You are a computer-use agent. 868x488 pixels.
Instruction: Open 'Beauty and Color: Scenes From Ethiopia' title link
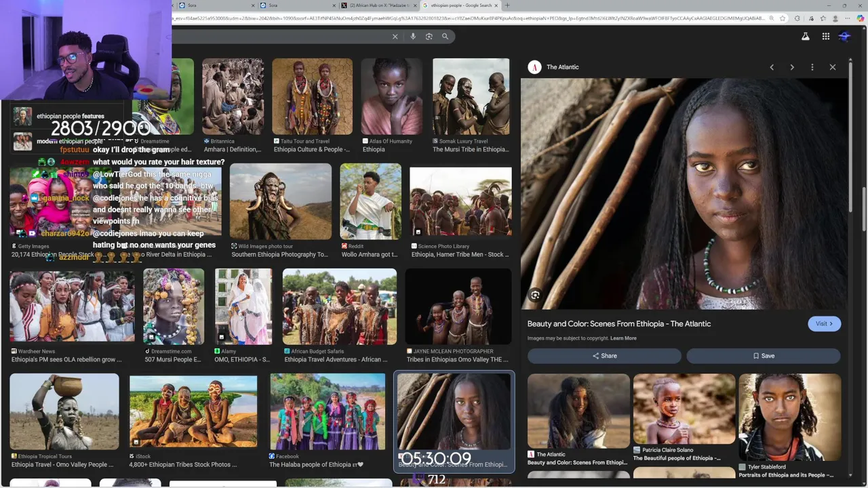pos(619,324)
